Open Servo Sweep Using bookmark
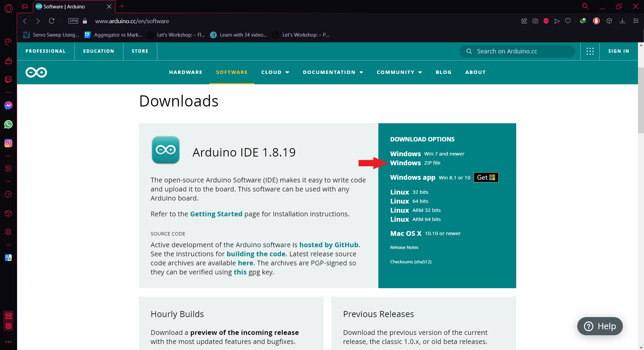 [51, 35]
